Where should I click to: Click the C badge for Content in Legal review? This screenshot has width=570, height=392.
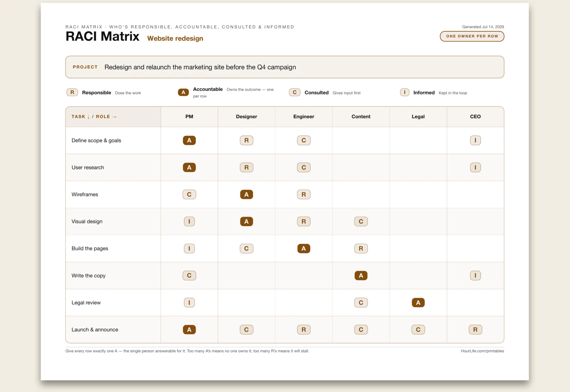pos(361,303)
